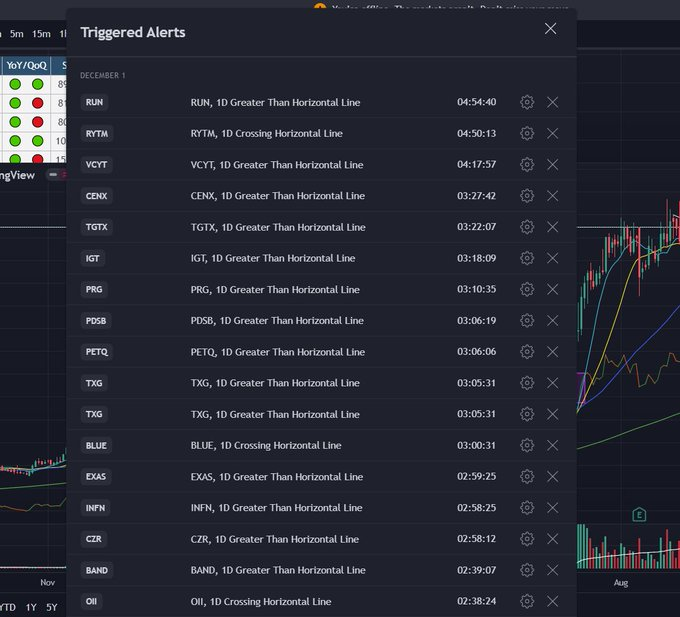Remove the CZR triggered alert
Image resolution: width=680 pixels, height=617 pixels.
(552, 539)
